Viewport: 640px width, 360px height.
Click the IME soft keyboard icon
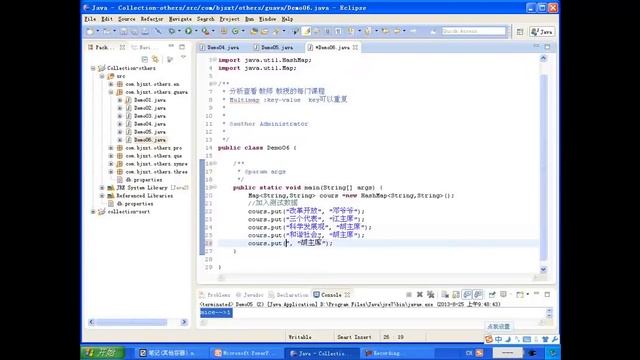(x=527, y=339)
